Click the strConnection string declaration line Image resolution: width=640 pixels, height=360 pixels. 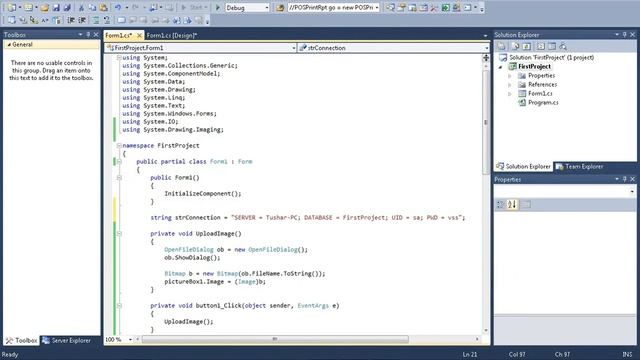[x=307, y=218]
